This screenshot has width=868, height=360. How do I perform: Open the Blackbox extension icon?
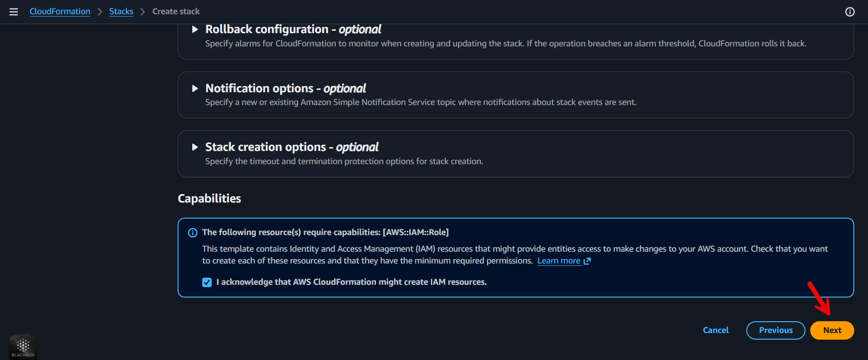23,347
